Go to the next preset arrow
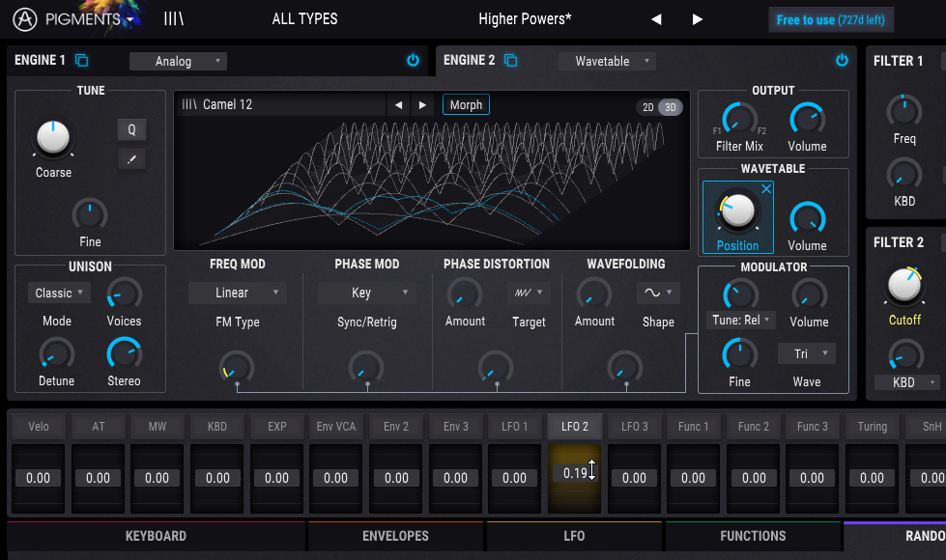 pos(698,19)
